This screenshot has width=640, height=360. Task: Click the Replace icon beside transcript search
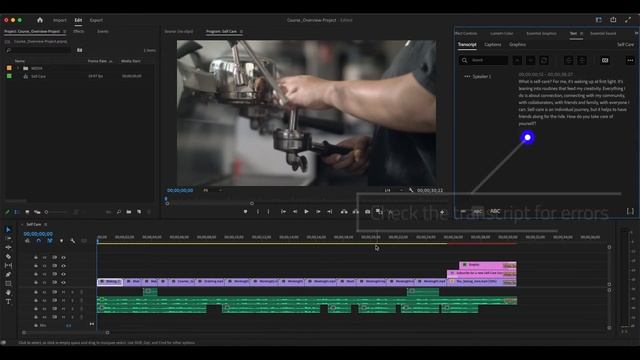coord(544,60)
